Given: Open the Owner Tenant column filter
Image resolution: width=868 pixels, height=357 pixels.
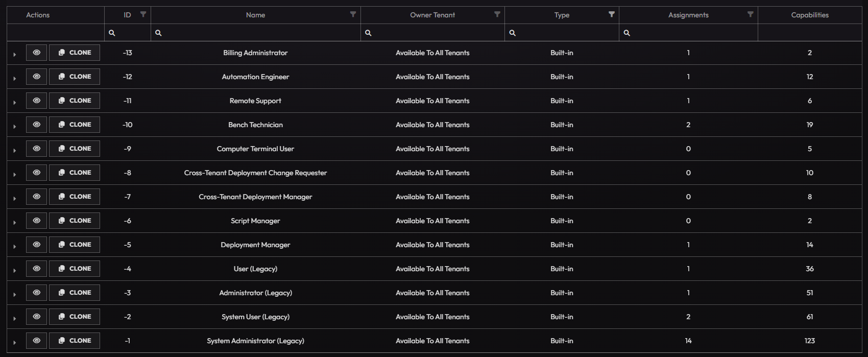Looking at the screenshot, I should coord(497,14).
